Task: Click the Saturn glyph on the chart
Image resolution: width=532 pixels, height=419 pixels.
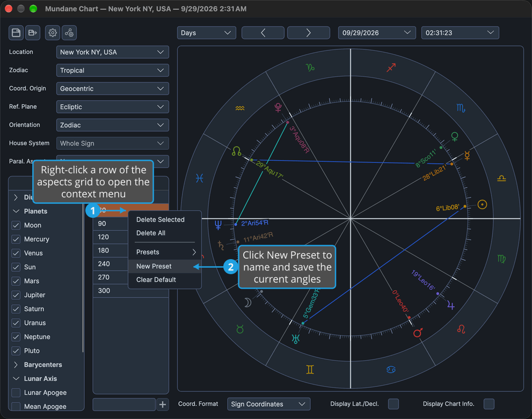Action: (221, 245)
